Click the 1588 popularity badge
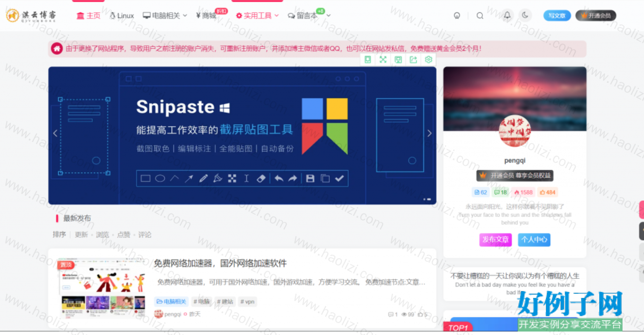644x335 pixels. pyautogui.click(x=523, y=192)
